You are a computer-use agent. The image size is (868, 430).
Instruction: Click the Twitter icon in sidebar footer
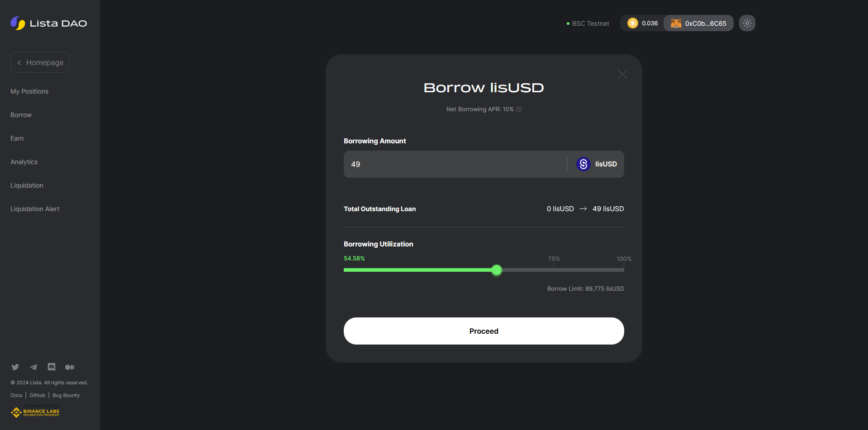[x=15, y=367]
